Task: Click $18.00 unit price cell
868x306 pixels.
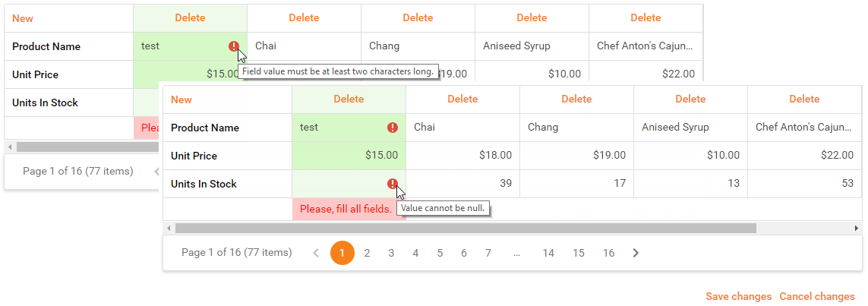Action: point(462,156)
